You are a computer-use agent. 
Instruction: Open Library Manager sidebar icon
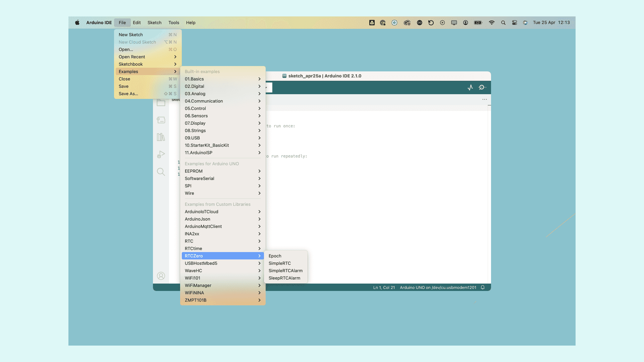[161, 137]
